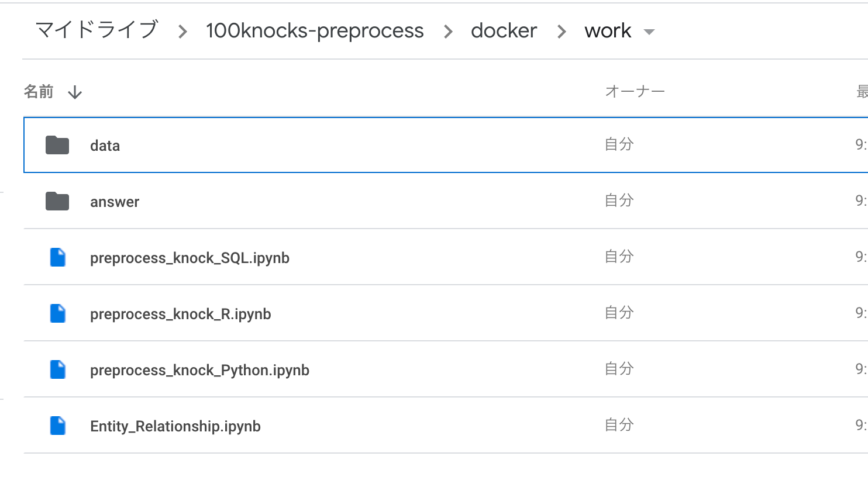Open the work folder dropdown arrow

point(649,32)
